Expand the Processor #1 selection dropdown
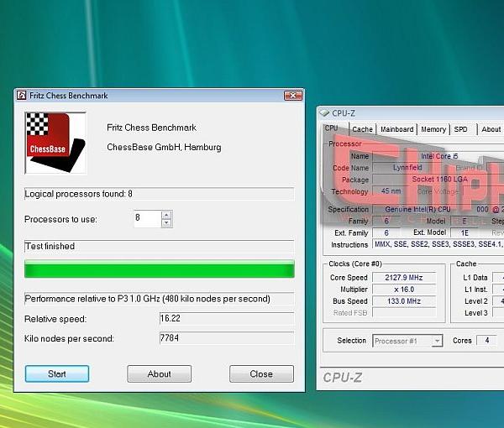Image resolution: width=504 pixels, height=428 pixels. pos(437,341)
